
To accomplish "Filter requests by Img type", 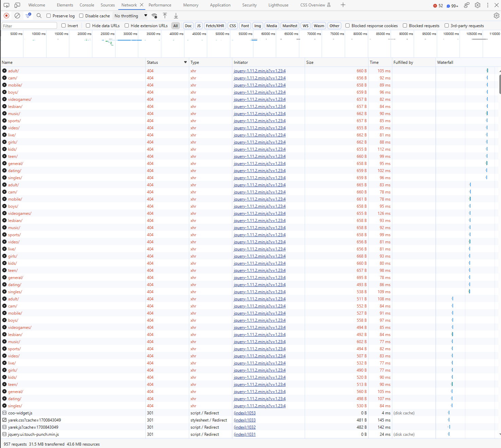I will click(x=258, y=26).
